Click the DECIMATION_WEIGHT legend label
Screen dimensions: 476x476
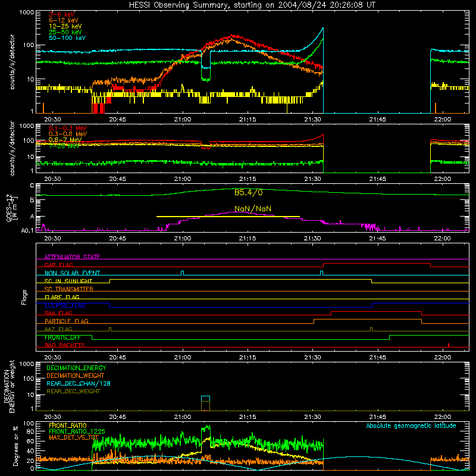(x=76, y=375)
